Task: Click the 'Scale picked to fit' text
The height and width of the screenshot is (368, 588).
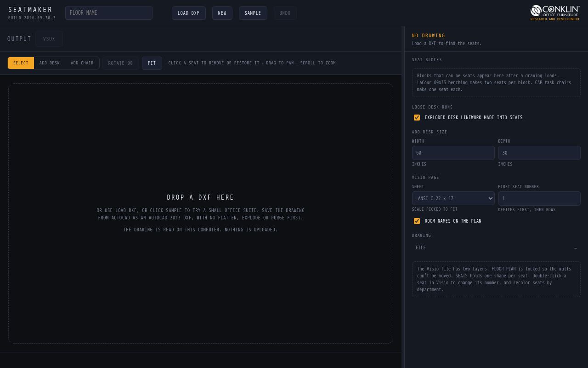Action: point(435,209)
